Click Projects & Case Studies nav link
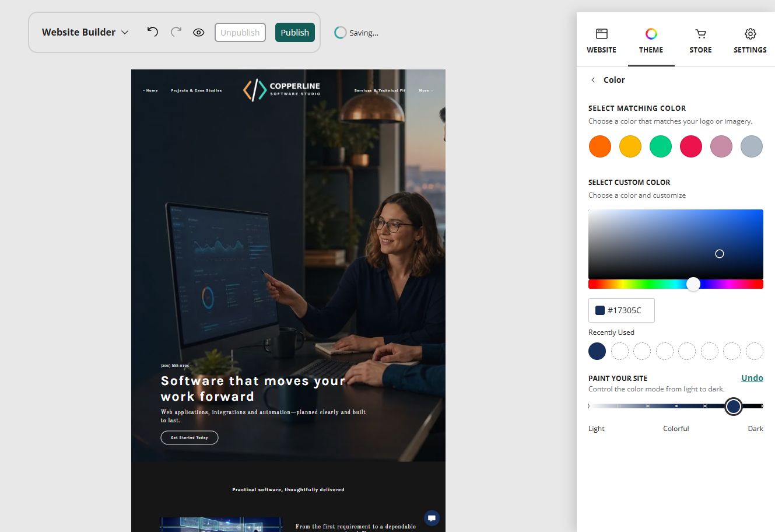This screenshot has width=775, height=532. 197,90
